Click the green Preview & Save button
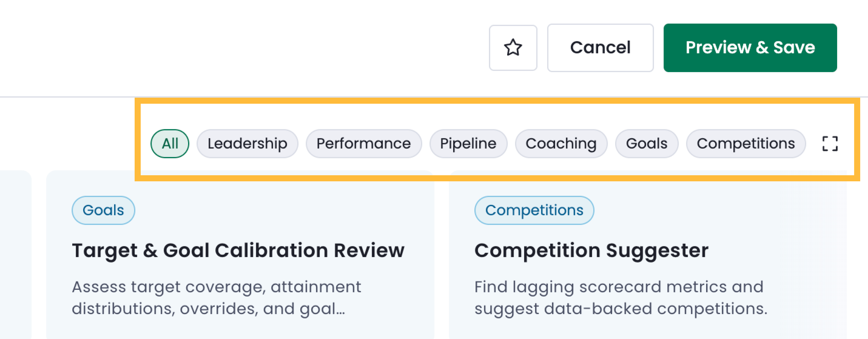The image size is (868, 339). coord(750,48)
